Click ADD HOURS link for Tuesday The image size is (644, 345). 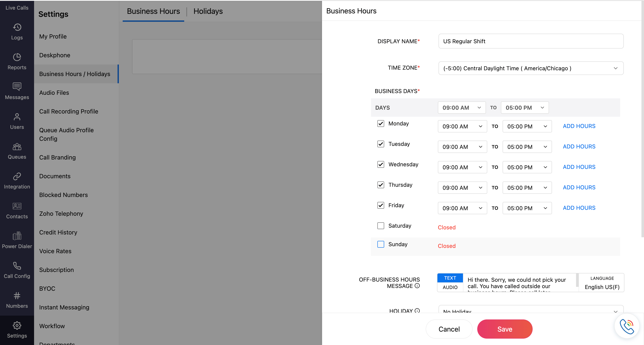tap(579, 147)
